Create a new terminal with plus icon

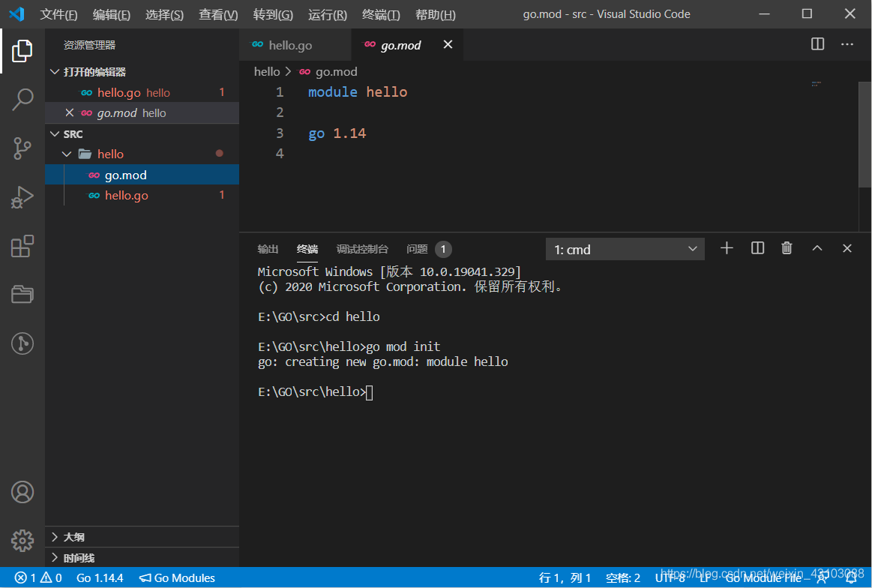(x=727, y=248)
